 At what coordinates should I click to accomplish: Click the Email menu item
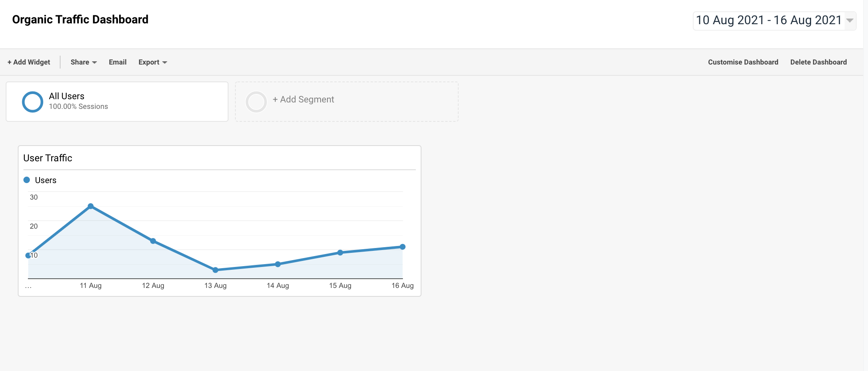117,62
